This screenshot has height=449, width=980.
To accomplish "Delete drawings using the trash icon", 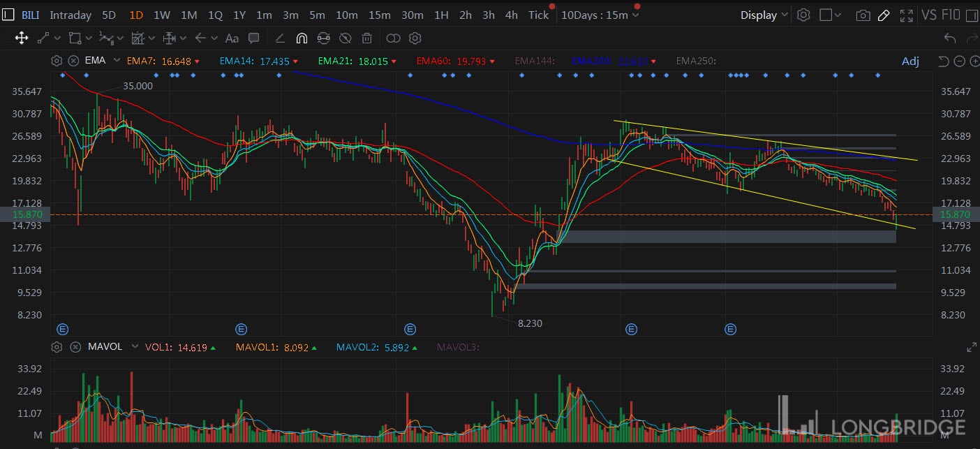I will tap(367, 38).
